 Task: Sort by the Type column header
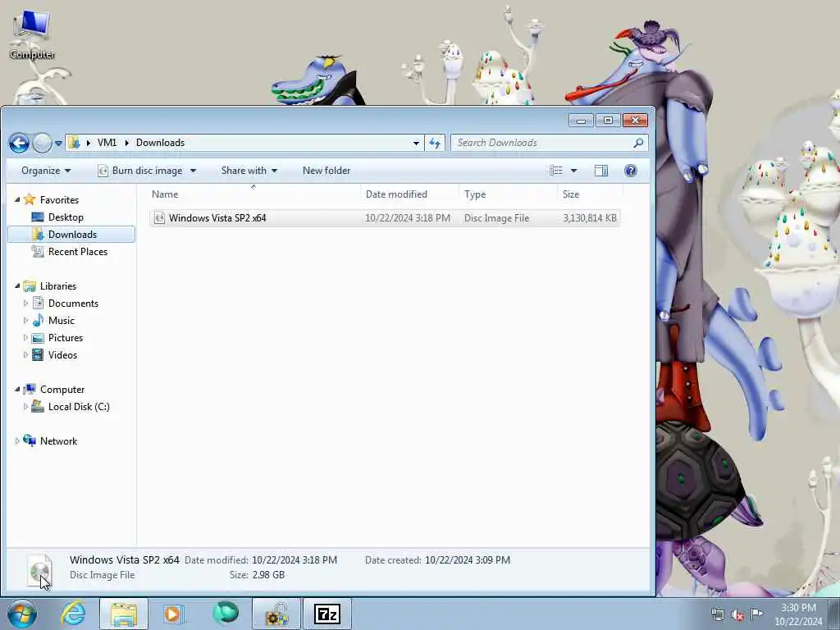pyautogui.click(x=508, y=194)
